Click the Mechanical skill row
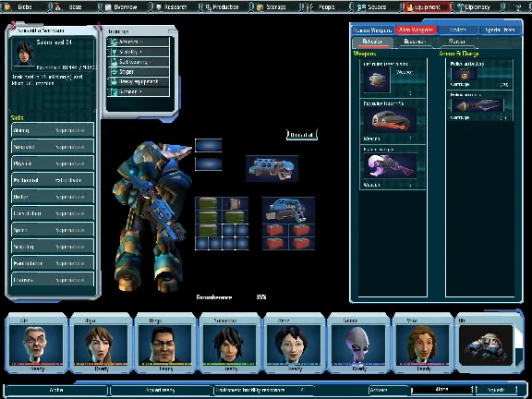 tap(53, 180)
